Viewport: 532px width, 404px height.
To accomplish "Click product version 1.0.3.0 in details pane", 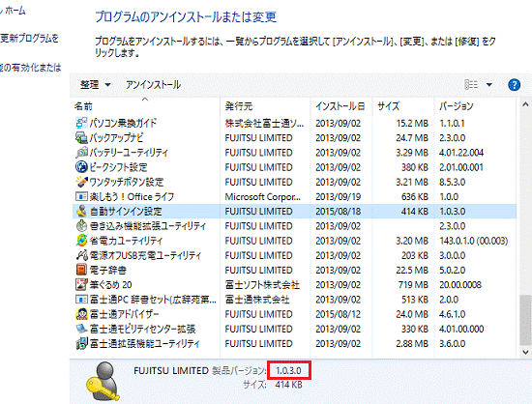I will 288,370.
